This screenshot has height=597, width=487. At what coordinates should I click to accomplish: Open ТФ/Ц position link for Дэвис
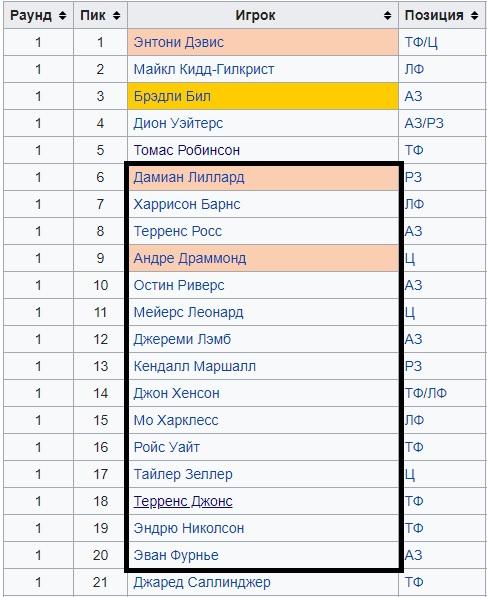(421, 42)
